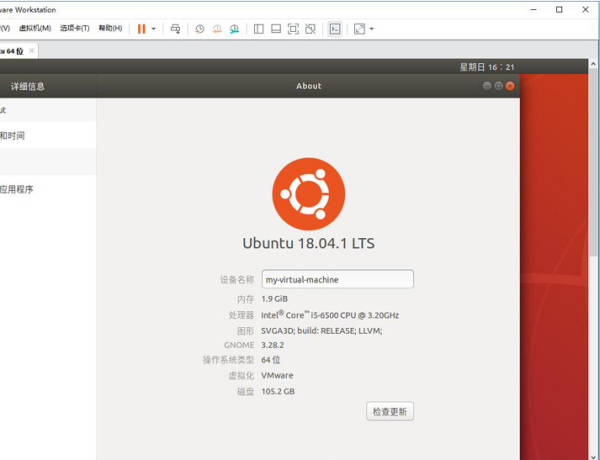Click the clock 星期日 16:21 in top bar

tap(487, 67)
